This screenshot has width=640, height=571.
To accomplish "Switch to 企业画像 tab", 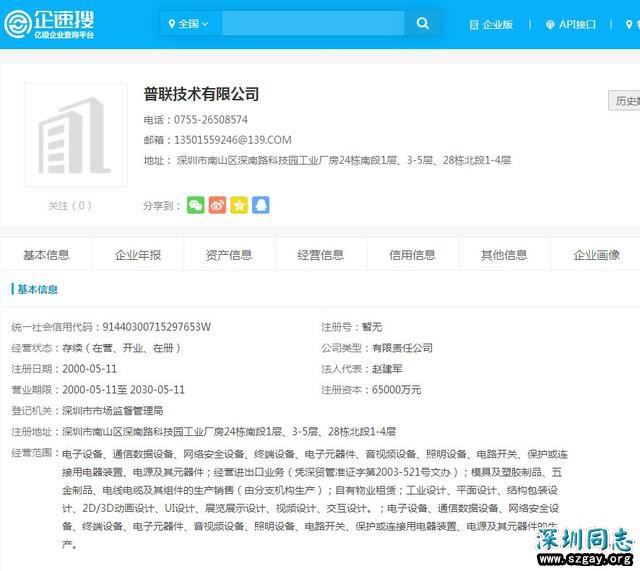I will click(596, 255).
